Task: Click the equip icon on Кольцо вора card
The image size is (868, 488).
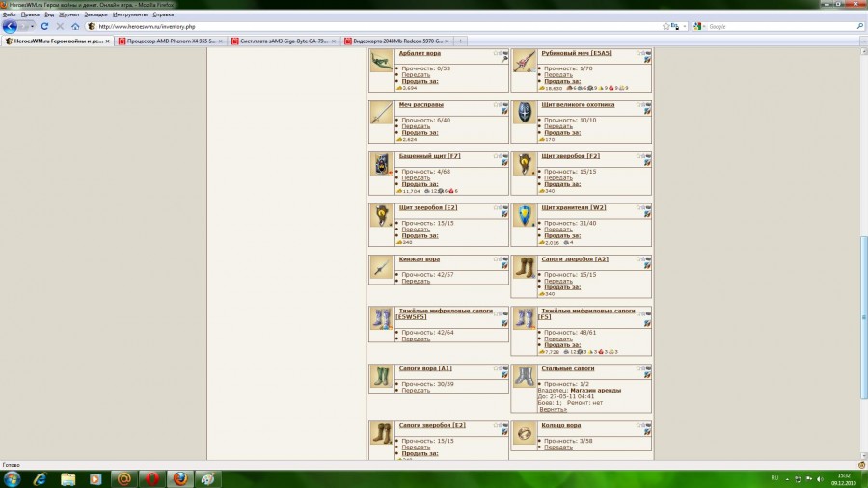Action: coord(647,432)
